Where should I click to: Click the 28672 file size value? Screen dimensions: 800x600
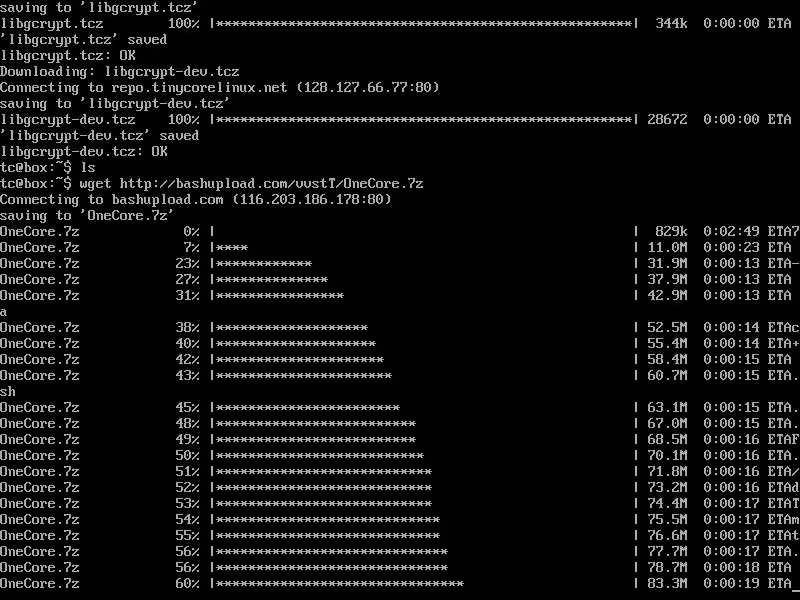tap(667, 119)
